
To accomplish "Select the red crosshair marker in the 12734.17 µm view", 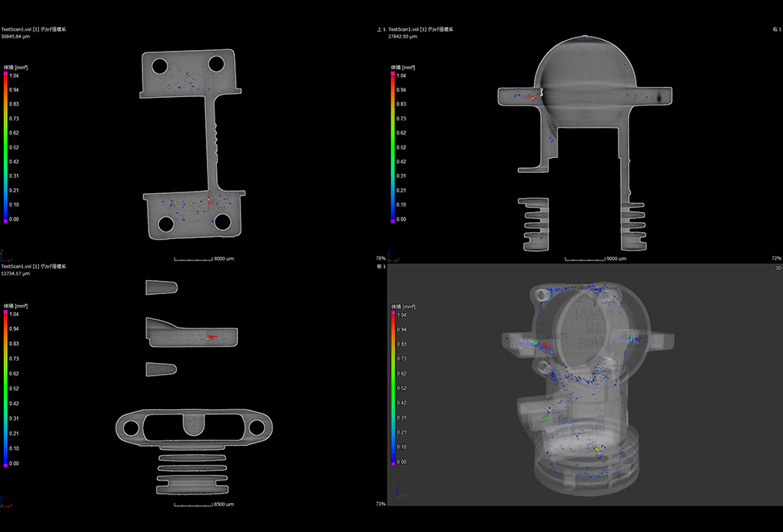I will tap(208, 338).
